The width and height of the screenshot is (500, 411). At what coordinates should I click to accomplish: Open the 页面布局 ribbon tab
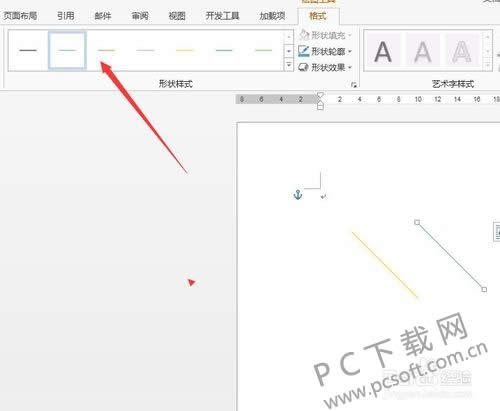pos(20,15)
